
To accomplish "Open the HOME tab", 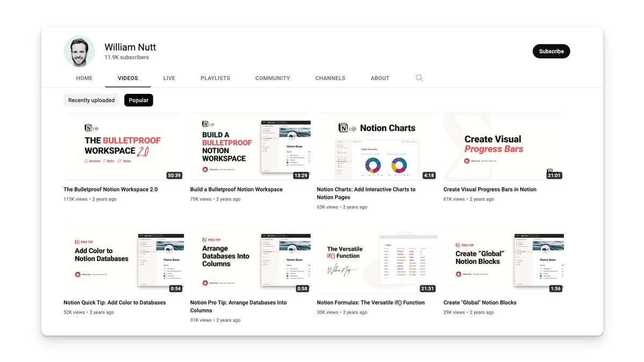I will tap(84, 78).
